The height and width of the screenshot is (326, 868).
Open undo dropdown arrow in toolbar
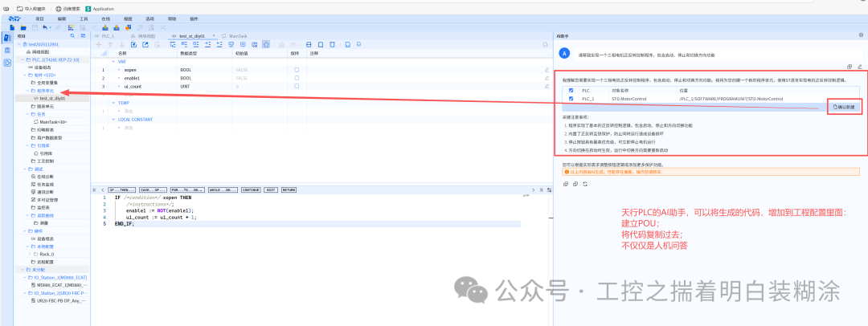tap(51, 27)
